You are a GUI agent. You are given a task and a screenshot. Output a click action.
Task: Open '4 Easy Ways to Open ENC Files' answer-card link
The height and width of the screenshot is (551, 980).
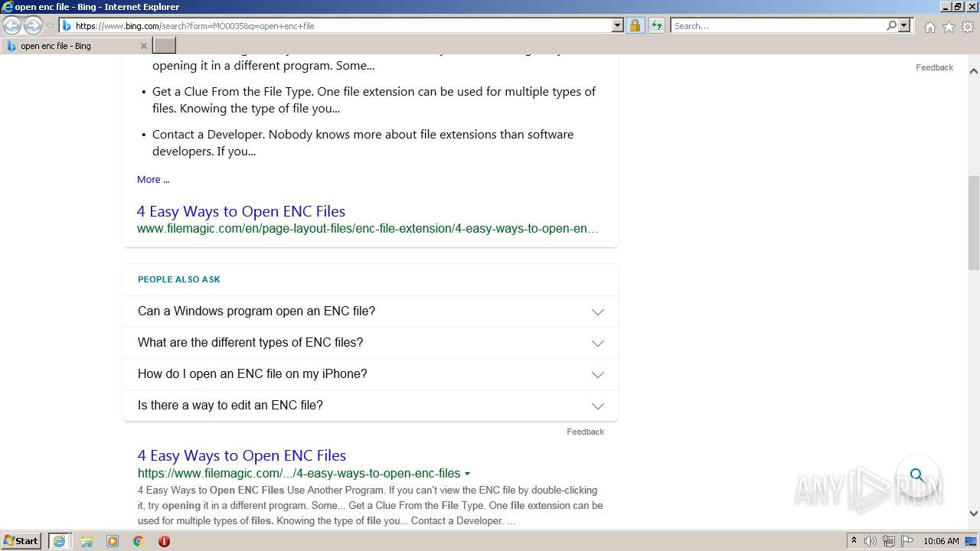coord(241,211)
